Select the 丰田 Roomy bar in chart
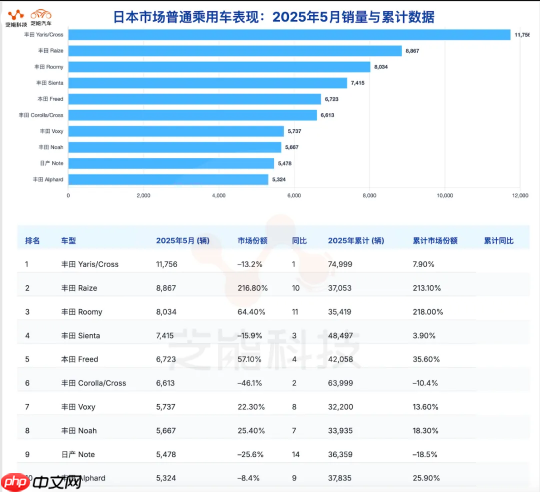This screenshot has width=540, height=492. 219,67
